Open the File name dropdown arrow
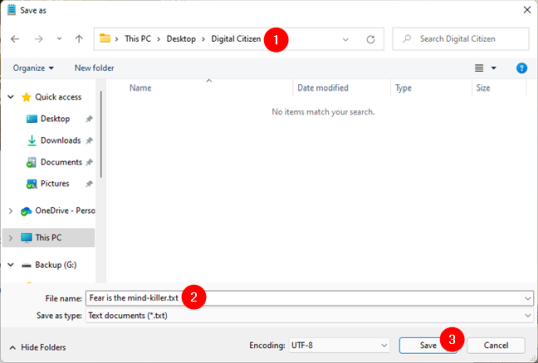This screenshot has width=538, height=363. click(x=527, y=298)
